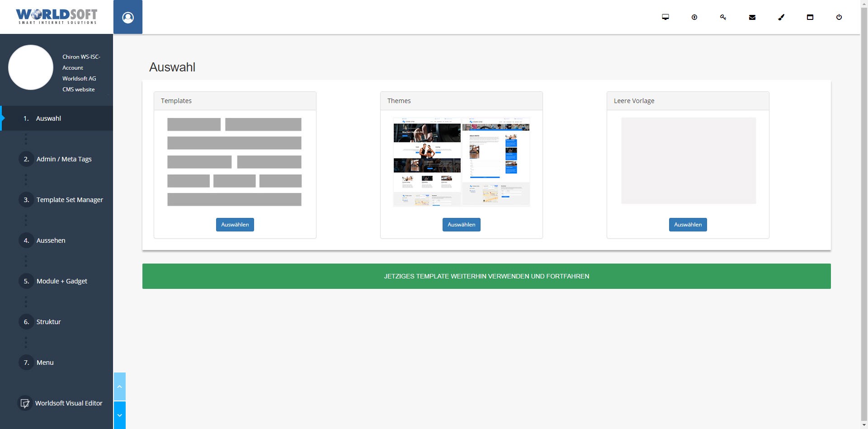This screenshot has height=429, width=868.
Task: Click the user account icon beside the logo
Action: click(x=127, y=17)
